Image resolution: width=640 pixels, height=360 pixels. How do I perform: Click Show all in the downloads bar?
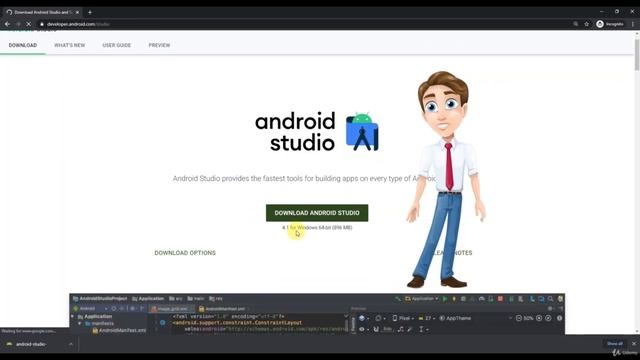pos(615,344)
